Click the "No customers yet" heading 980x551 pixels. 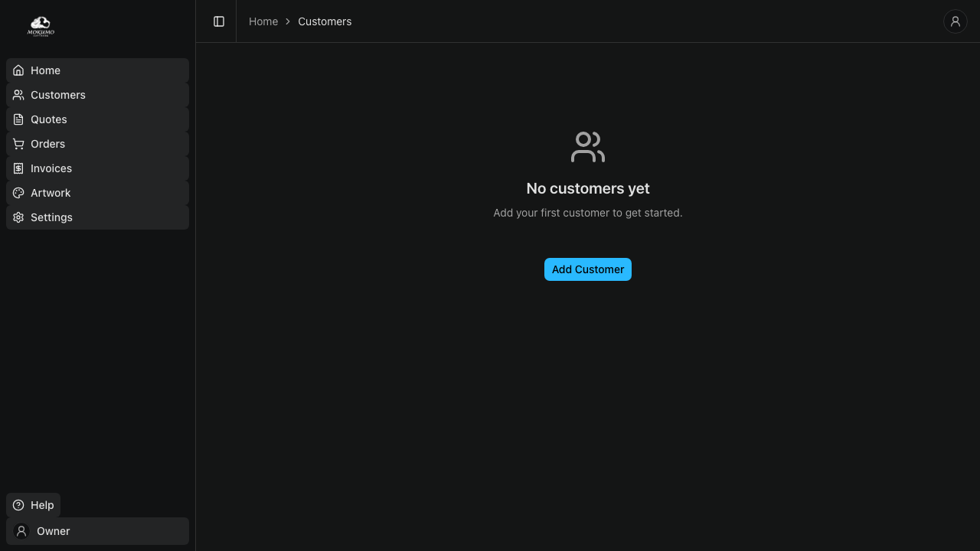[587, 188]
